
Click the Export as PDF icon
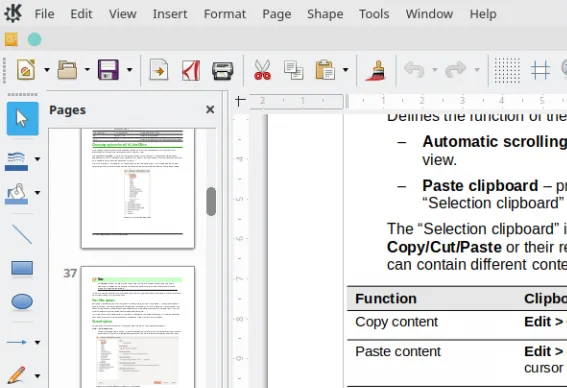click(x=191, y=70)
